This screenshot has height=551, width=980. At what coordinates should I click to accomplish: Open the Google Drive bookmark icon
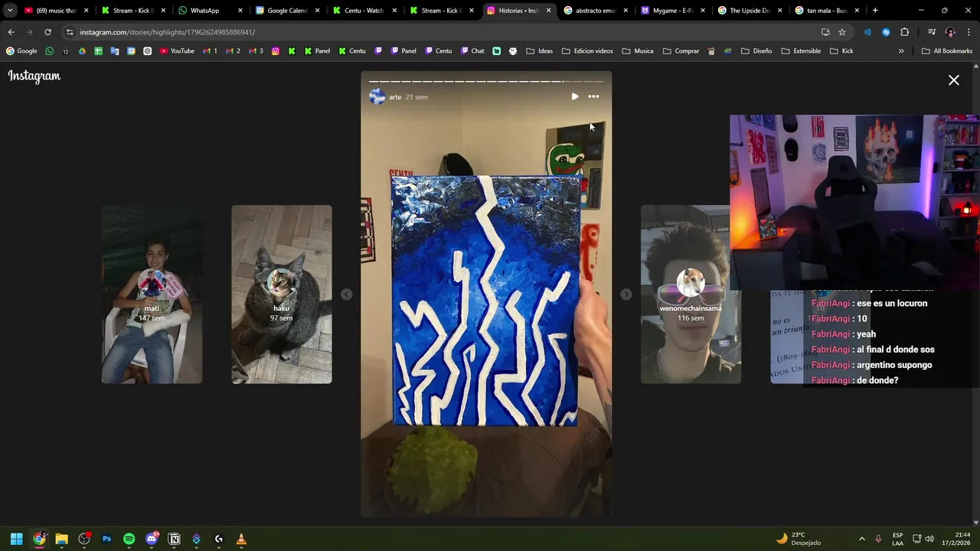tap(82, 51)
